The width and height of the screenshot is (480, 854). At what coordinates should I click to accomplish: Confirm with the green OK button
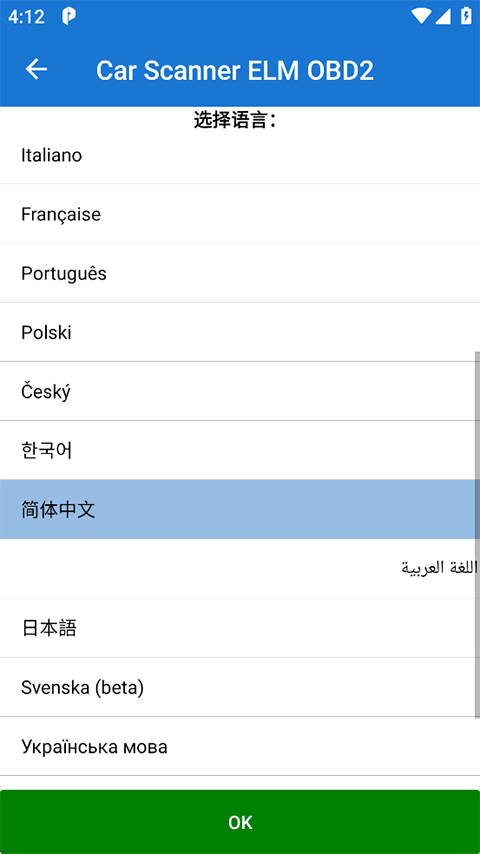pos(240,822)
